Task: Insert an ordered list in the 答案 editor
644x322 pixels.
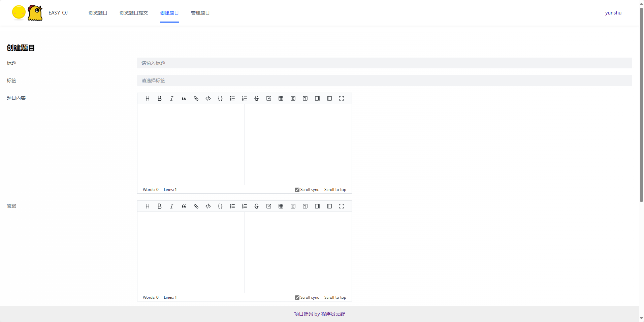Action: click(244, 206)
